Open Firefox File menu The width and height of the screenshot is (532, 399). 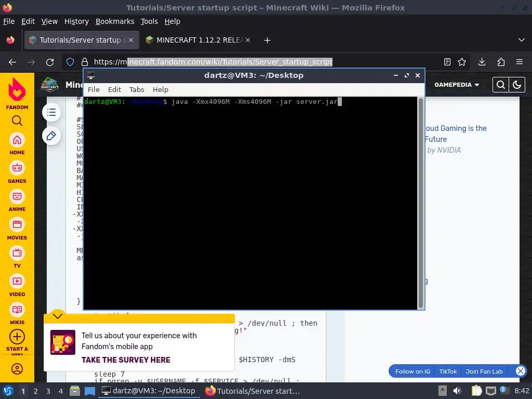click(9, 21)
